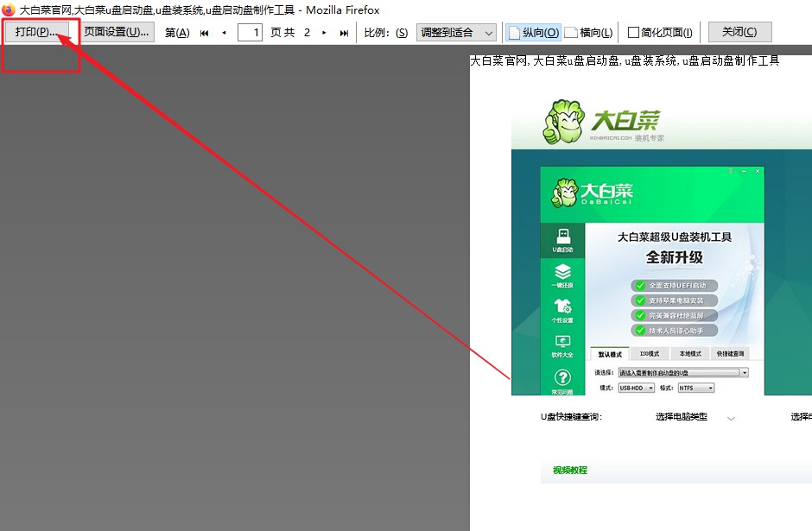Click the 一键还原 sidebar icon

(x=562, y=275)
